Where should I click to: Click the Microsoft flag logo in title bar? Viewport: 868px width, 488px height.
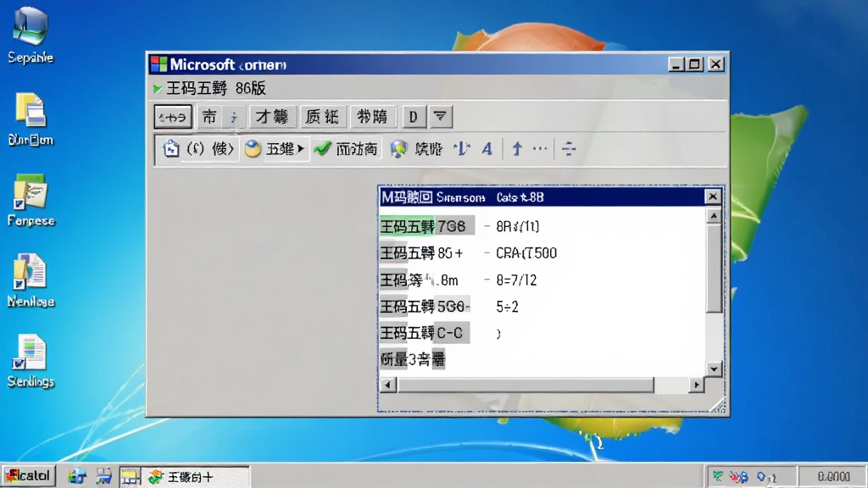click(159, 64)
